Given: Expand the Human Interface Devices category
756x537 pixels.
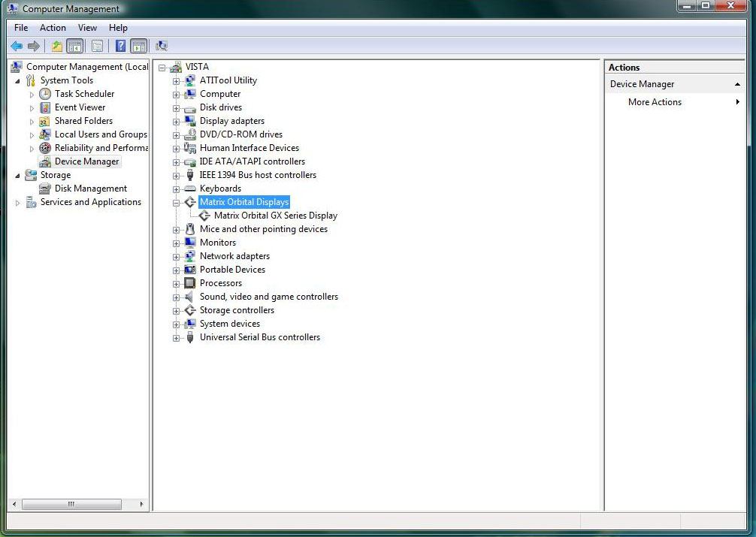Looking at the screenshot, I should (x=176, y=149).
